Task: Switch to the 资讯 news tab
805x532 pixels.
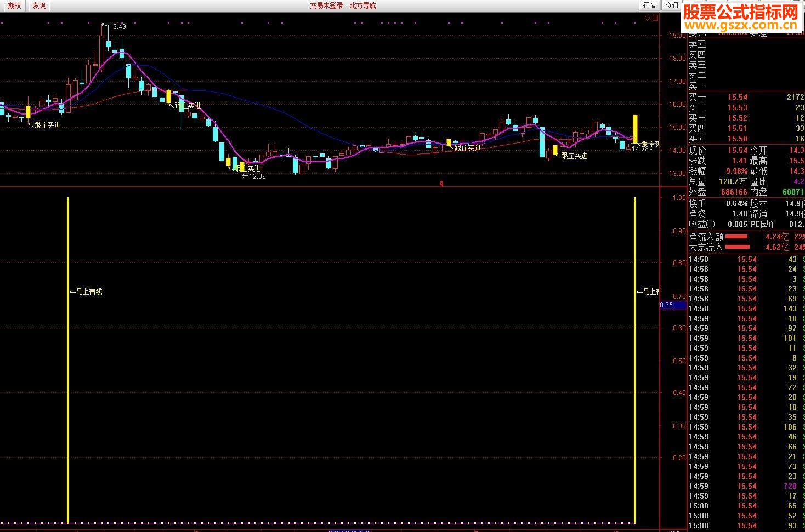Action: (672, 5)
